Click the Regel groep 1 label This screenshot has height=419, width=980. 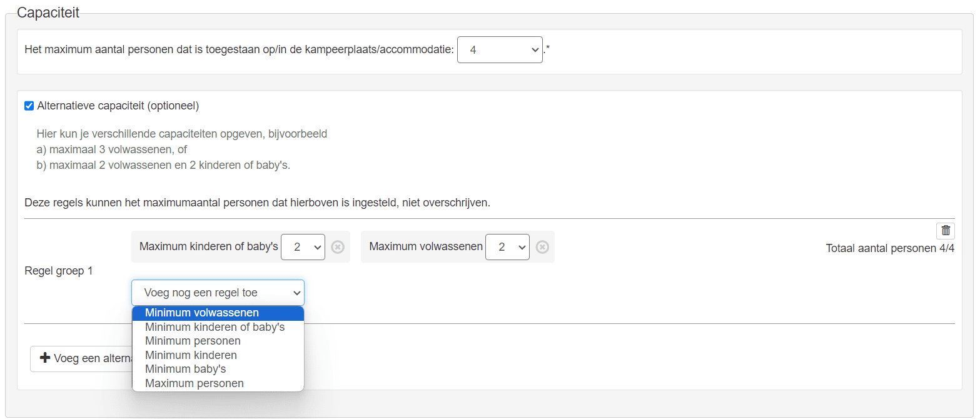tap(58, 271)
